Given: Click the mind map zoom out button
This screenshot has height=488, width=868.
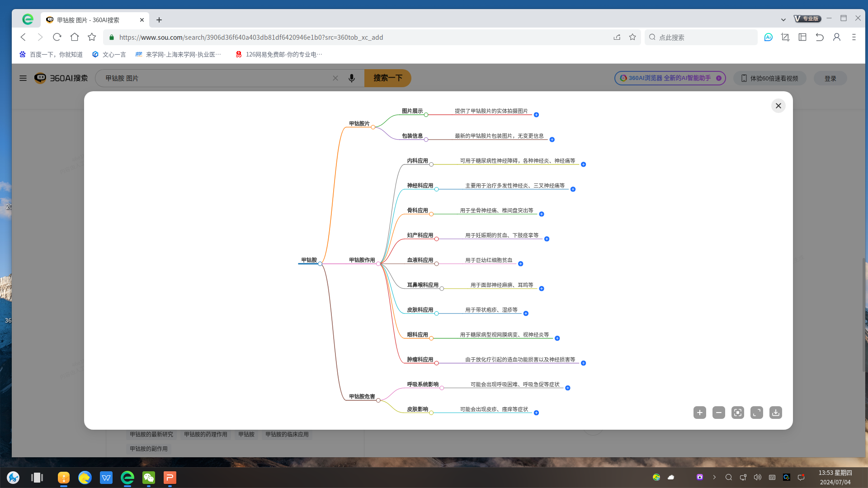Looking at the screenshot, I should tap(718, 413).
